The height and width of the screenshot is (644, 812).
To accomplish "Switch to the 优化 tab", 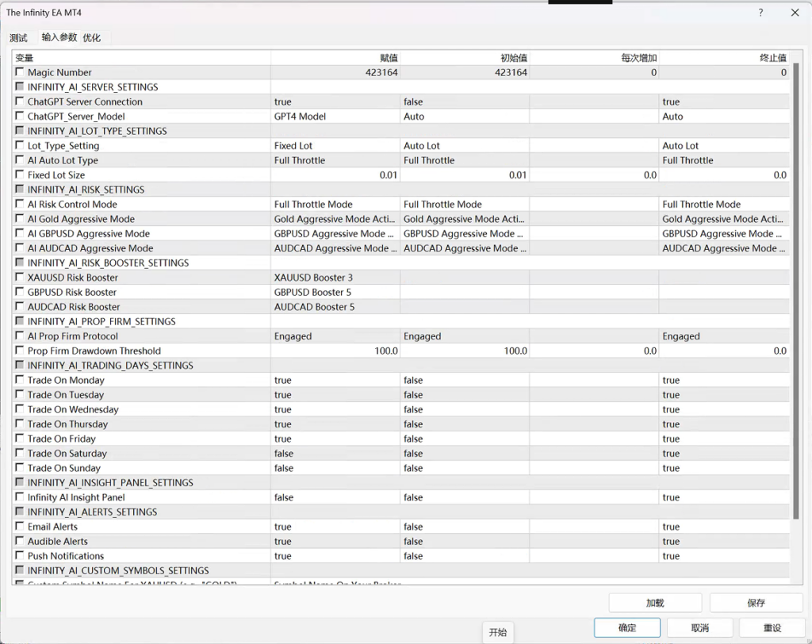I will pos(92,37).
